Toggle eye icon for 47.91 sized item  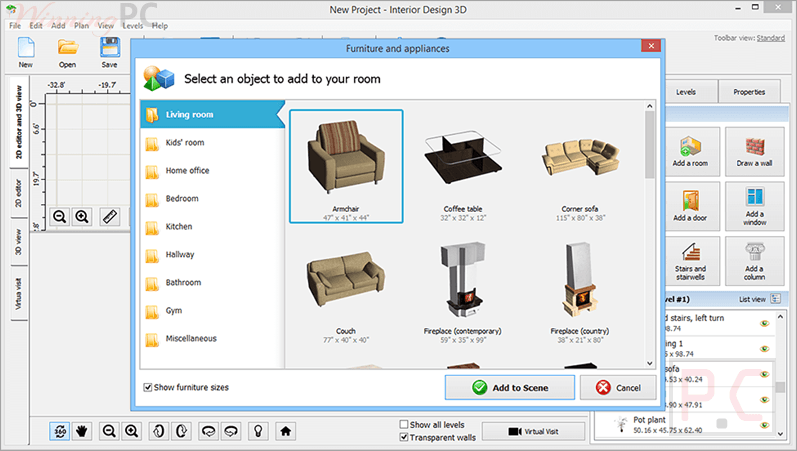[x=764, y=400]
